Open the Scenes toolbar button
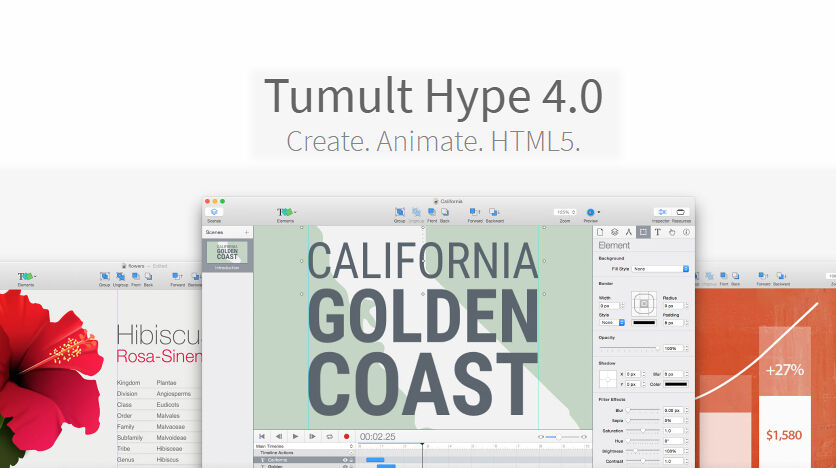Screen dimensions: 836x468 click(x=214, y=213)
